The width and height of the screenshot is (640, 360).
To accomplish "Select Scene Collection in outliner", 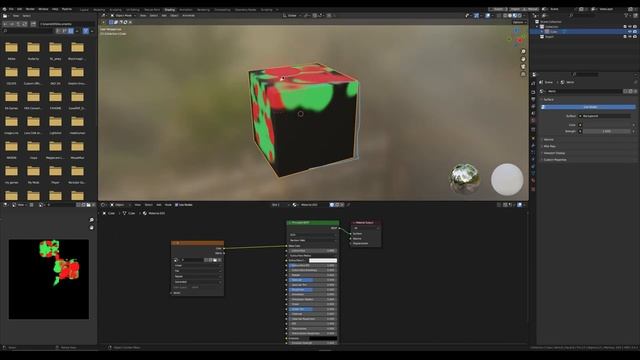I will pyautogui.click(x=551, y=22).
